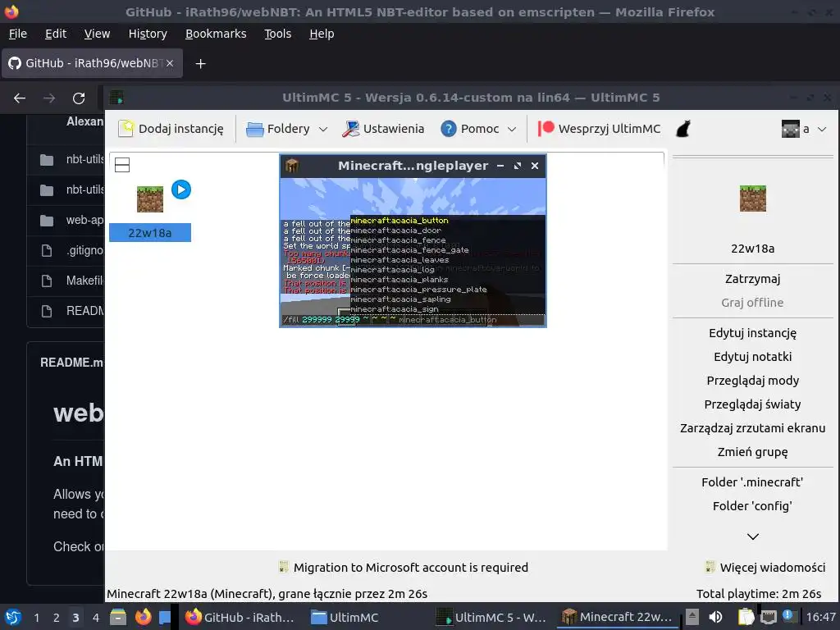Image resolution: width=840 pixels, height=630 pixels.
Task: Open the web-app folder icon on GitHub
Action: [47, 220]
